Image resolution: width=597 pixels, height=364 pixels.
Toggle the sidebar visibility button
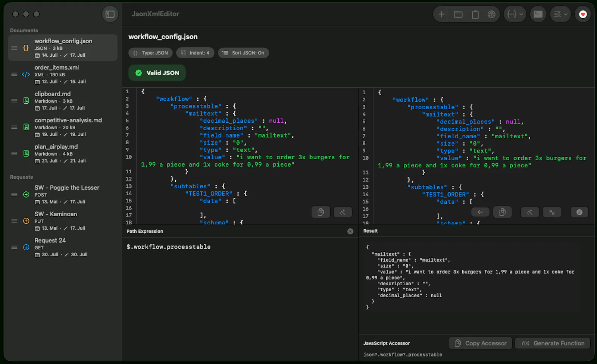coord(110,14)
